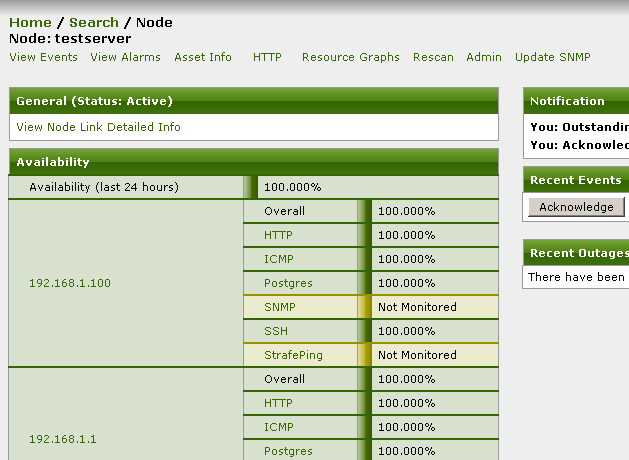Click Update SNMP link
The image size is (629, 460).
tap(552, 57)
